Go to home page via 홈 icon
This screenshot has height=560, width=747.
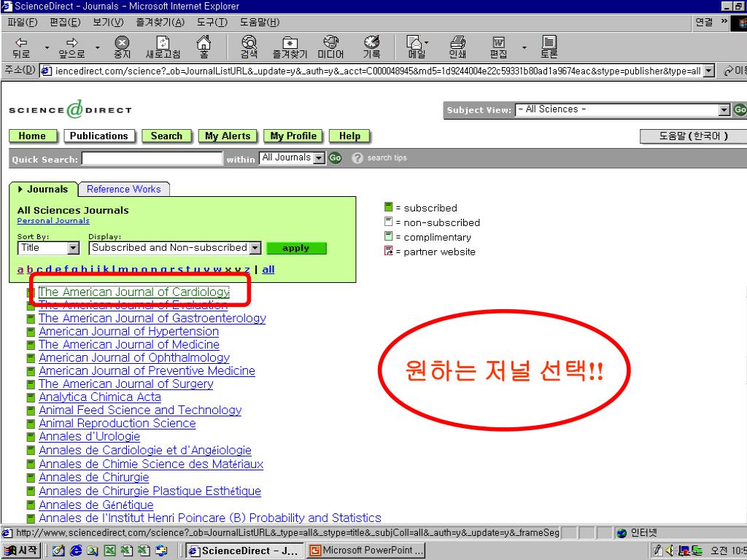[204, 47]
